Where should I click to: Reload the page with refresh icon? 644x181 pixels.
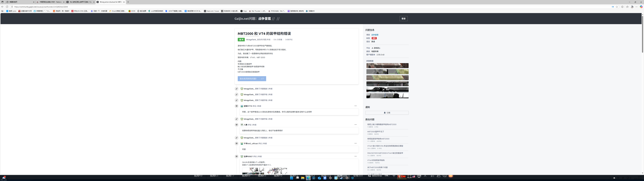coord(7,7)
